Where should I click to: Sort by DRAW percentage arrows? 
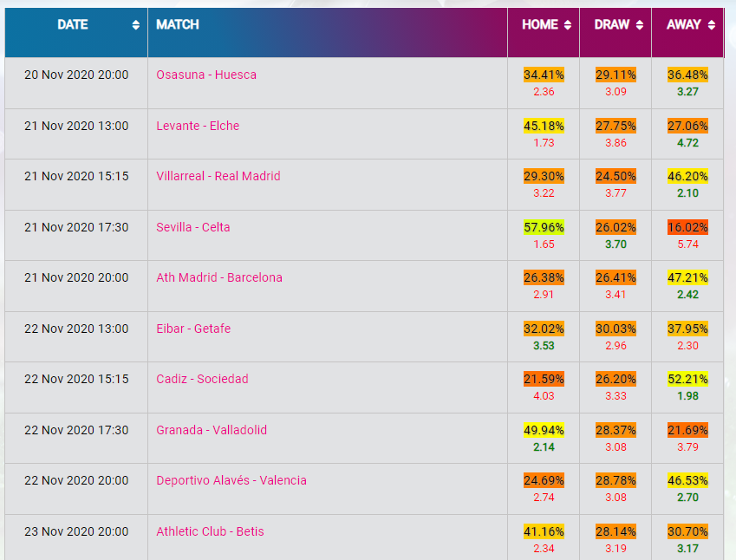pyautogui.click(x=639, y=25)
